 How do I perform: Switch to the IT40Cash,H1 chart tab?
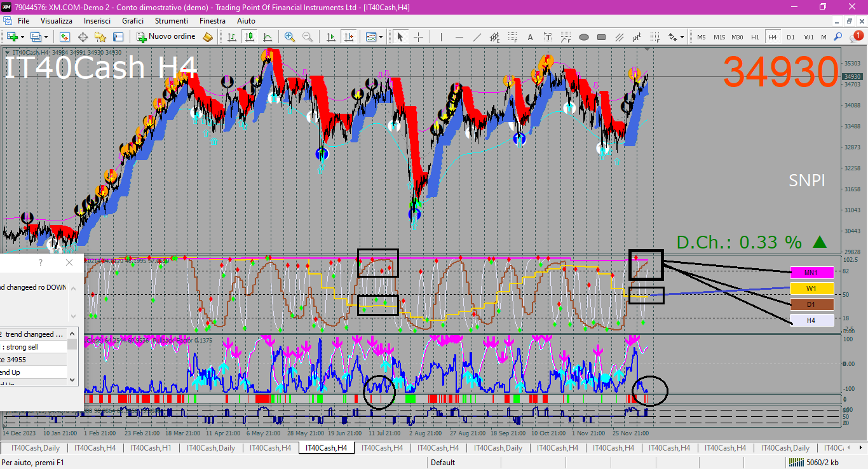click(x=151, y=448)
